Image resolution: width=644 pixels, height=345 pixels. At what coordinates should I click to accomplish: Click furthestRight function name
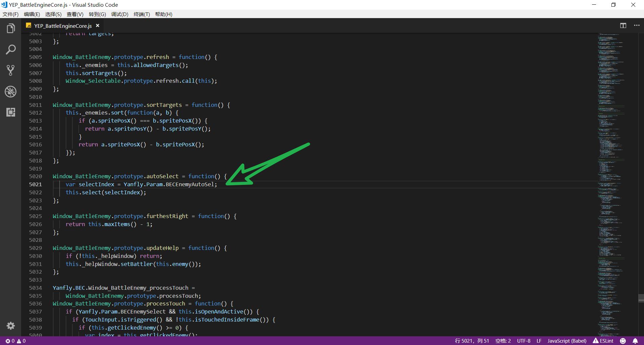(167, 216)
